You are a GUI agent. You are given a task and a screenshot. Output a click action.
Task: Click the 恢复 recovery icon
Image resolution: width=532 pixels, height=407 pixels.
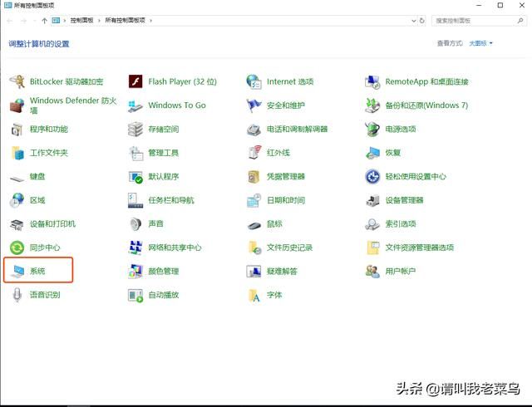372,153
